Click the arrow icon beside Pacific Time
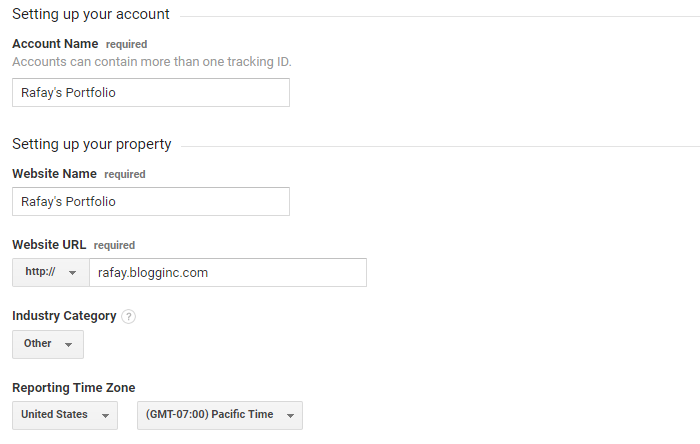Screen dimensions: 700x444 coord(290,415)
